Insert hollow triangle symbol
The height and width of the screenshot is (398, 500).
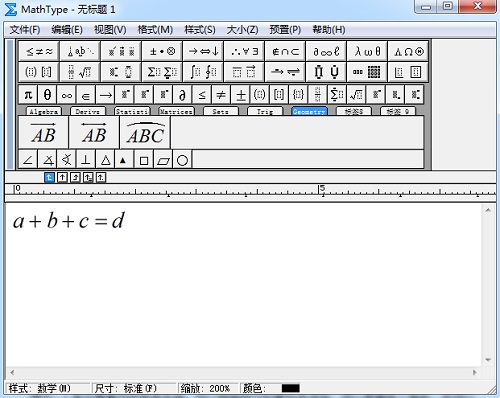pyautogui.click(x=105, y=160)
